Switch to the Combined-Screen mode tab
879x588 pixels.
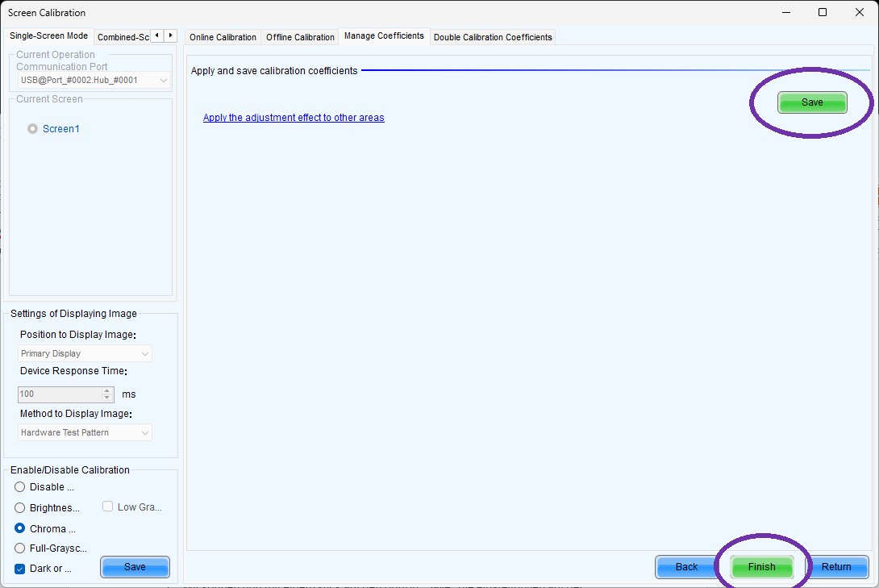[123, 37]
